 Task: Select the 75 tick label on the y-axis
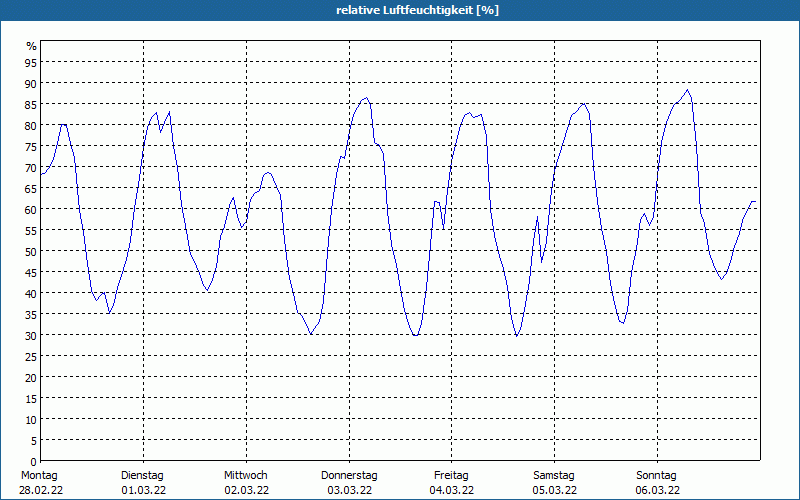pos(31,146)
